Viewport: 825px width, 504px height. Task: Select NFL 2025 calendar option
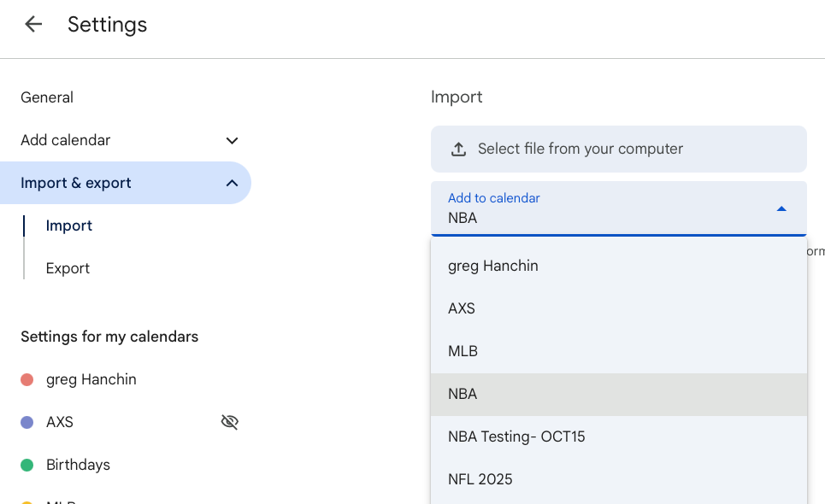click(x=480, y=479)
